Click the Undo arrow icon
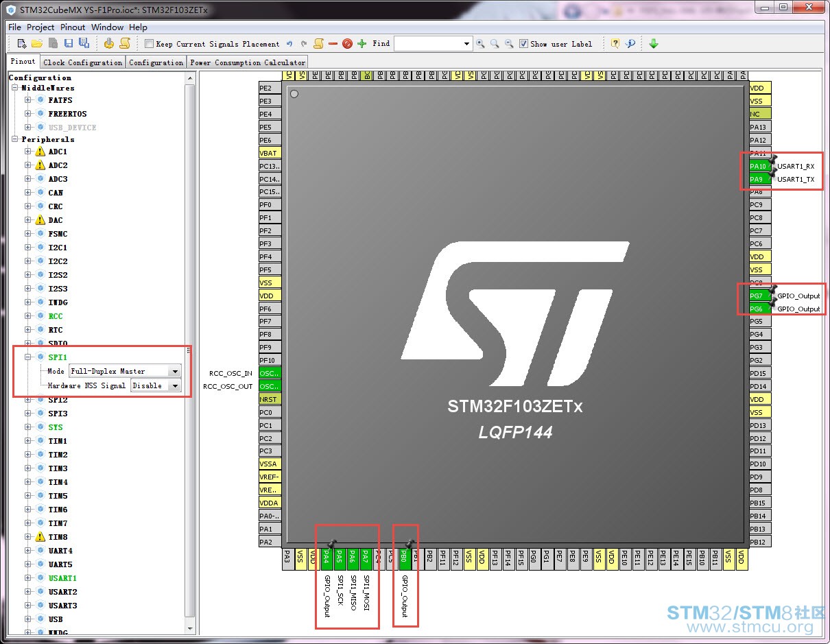 coord(289,44)
